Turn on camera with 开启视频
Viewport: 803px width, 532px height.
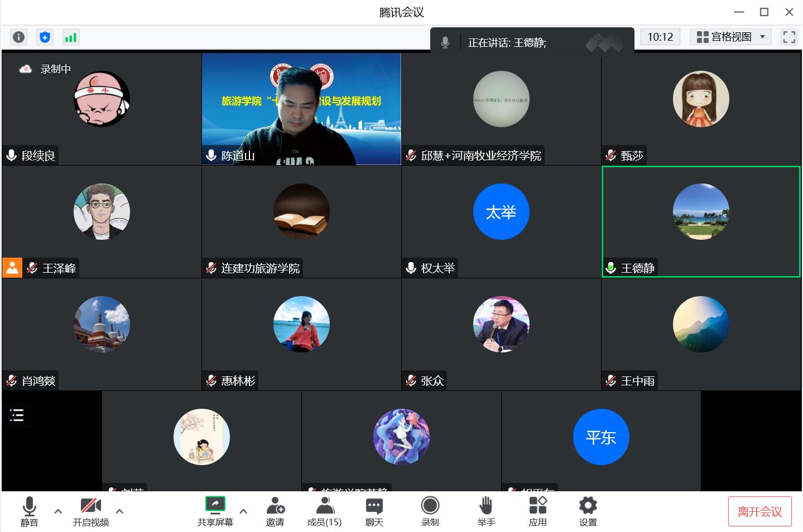[90, 511]
